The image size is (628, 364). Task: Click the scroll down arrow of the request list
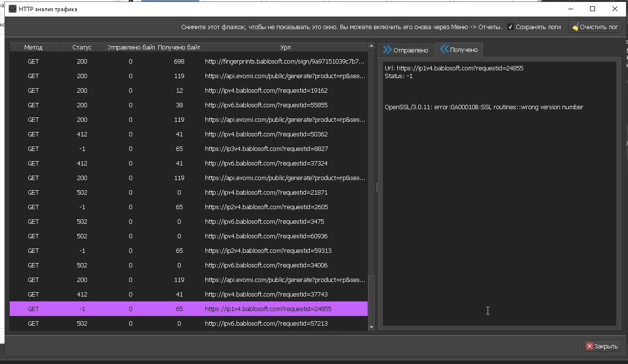372,328
